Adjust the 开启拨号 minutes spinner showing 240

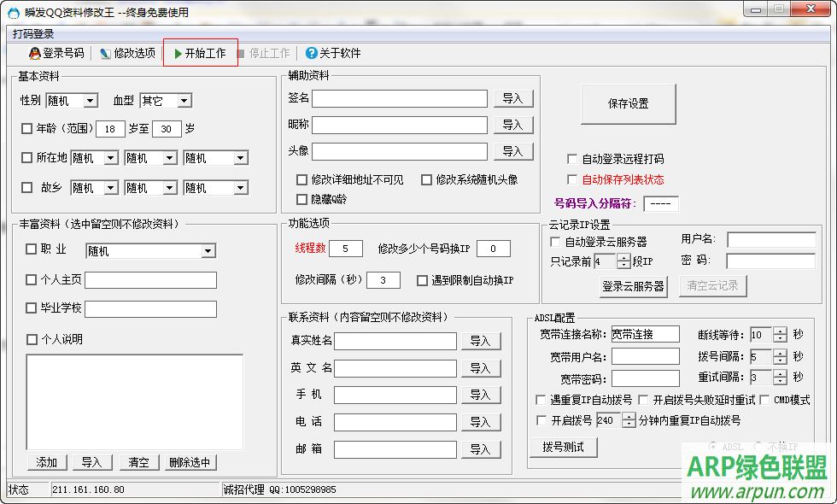click(629, 420)
